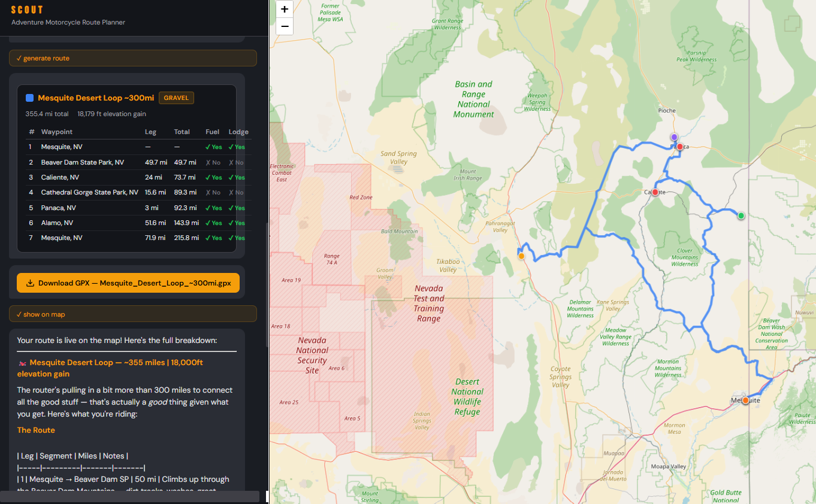Expand the generate route section

[132, 58]
